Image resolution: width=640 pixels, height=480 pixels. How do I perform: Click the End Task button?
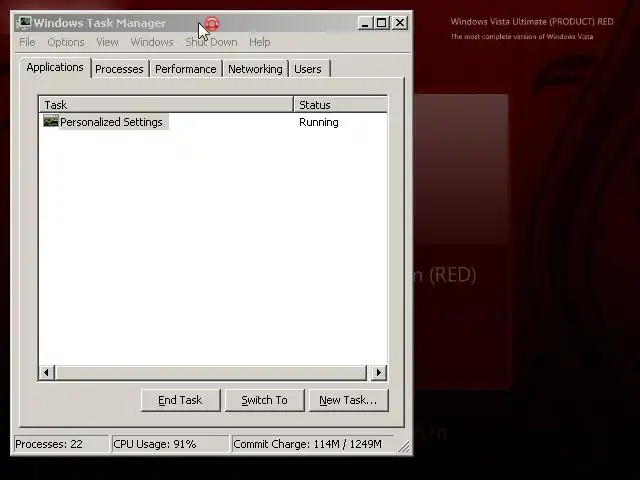(x=180, y=400)
